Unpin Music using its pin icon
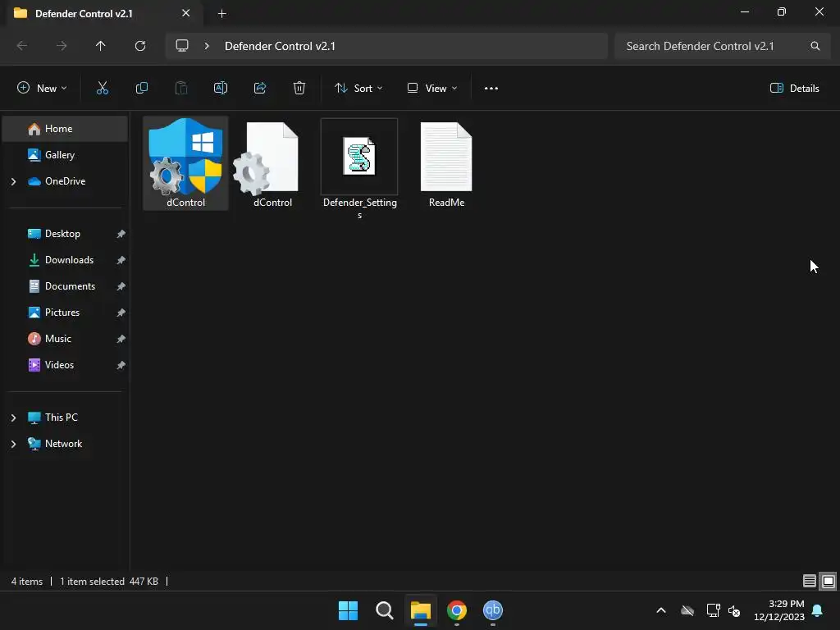This screenshot has height=630, width=840. tap(121, 339)
